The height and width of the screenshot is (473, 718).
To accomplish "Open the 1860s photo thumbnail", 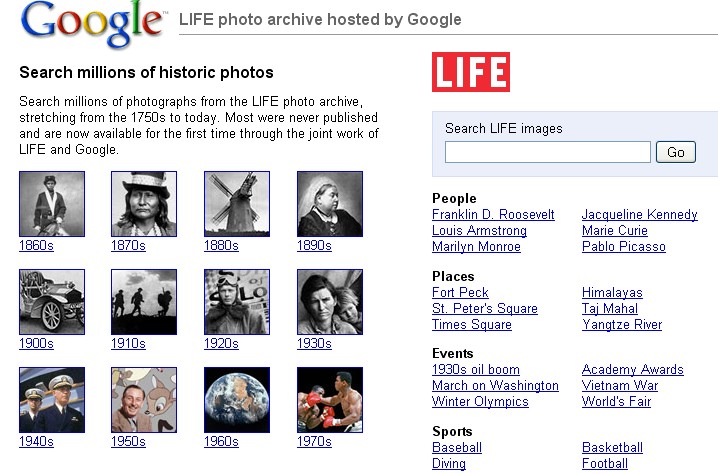I will click(52, 204).
